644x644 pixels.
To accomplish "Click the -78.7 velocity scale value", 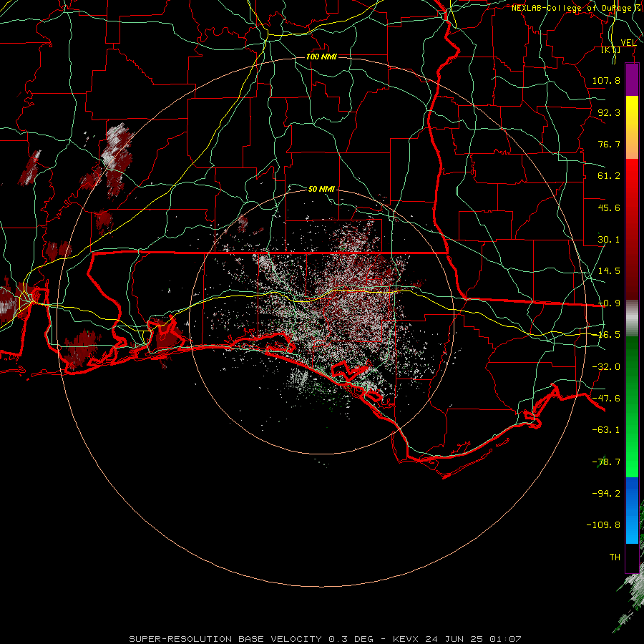I will pyautogui.click(x=606, y=462).
